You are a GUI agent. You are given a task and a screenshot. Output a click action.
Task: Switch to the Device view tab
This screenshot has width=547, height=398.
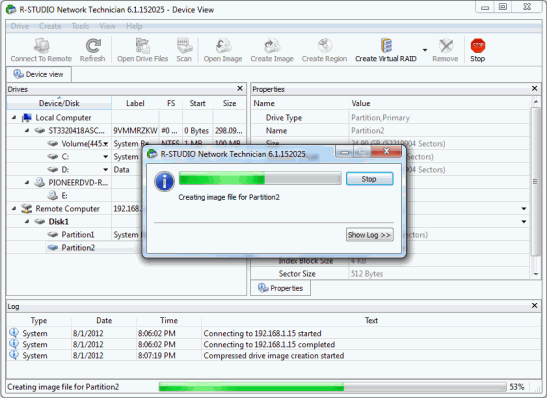[x=39, y=74]
